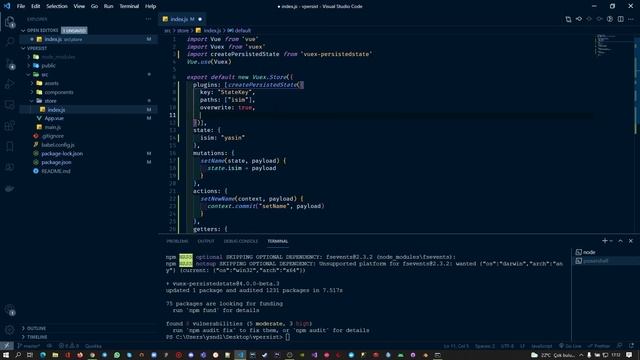
Task: Click the Open Changes icon in editor toolbar
Action: (568, 19)
